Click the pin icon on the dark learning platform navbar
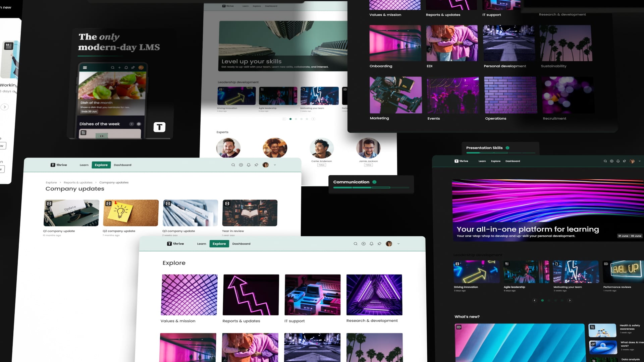The height and width of the screenshot is (362, 644). pos(624,161)
